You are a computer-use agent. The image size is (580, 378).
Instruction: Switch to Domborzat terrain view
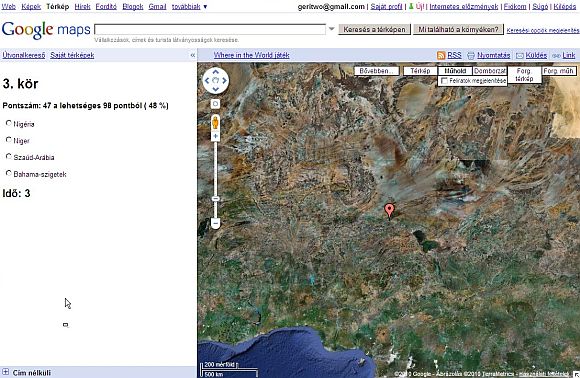point(490,71)
